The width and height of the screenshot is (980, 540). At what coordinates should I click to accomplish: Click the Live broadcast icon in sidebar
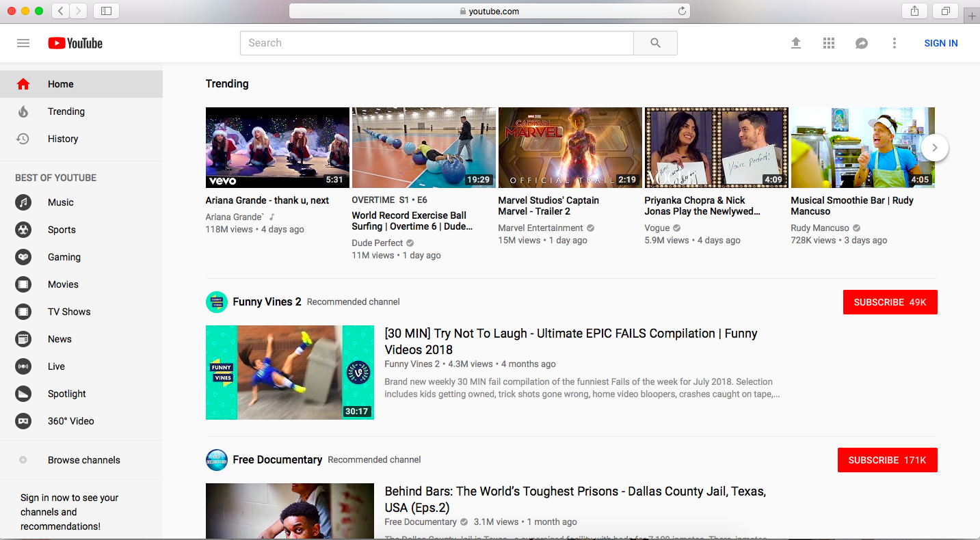[23, 366]
